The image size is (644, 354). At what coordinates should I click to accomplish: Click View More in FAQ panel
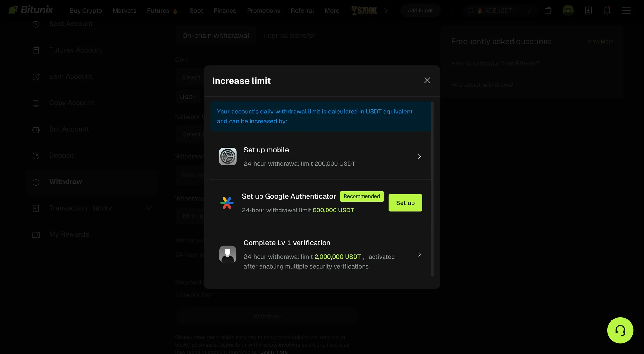pyautogui.click(x=600, y=42)
